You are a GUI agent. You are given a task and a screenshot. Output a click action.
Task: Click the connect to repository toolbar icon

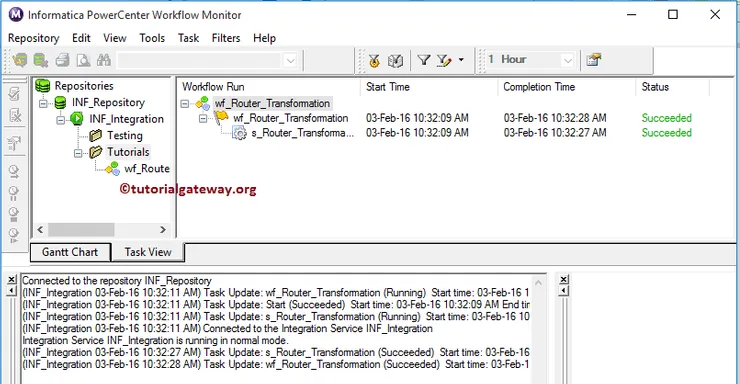[20, 60]
